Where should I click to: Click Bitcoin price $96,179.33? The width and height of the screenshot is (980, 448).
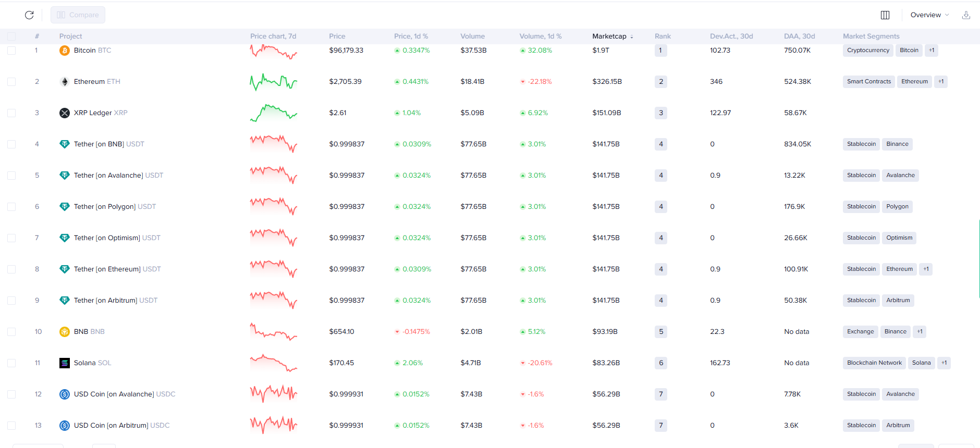[346, 51]
